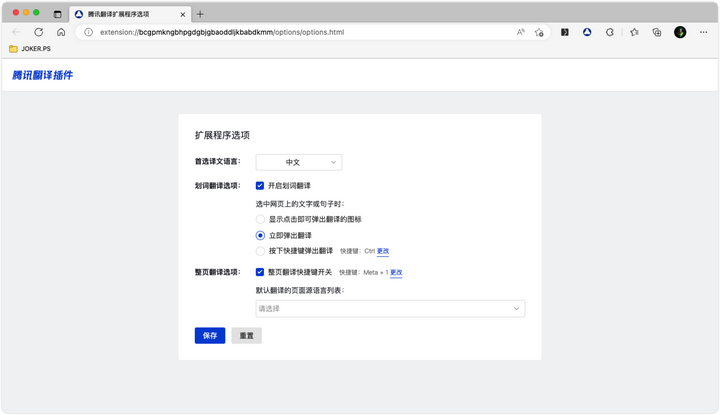Image resolution: width=720 pixels, height=415 pixels.
Task: Select the 腾讯翻译扩展程序选项 tab
Action: click(x=129, y=14)
